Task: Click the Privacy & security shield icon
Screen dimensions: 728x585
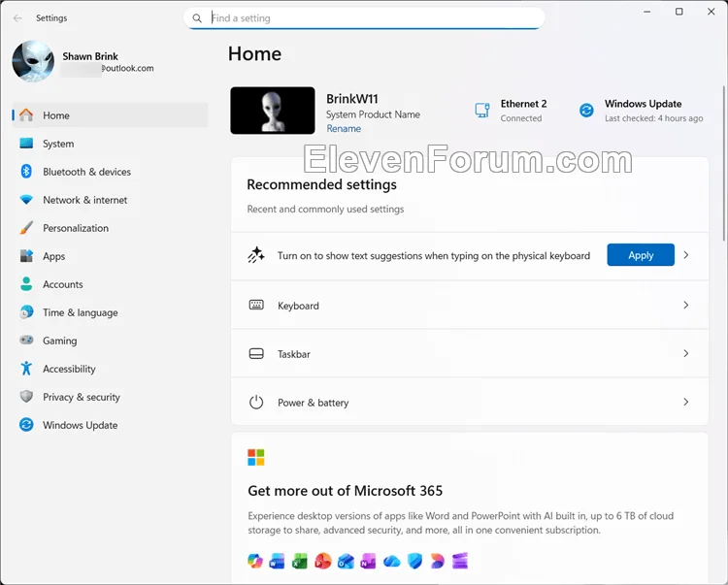Action: 26,397
